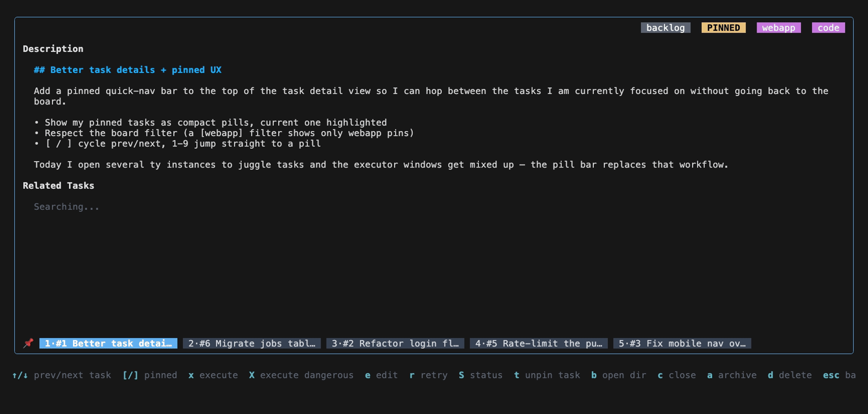868x414 pixels.
Task: Click the d delete shortcut
Action: point(790,375)
